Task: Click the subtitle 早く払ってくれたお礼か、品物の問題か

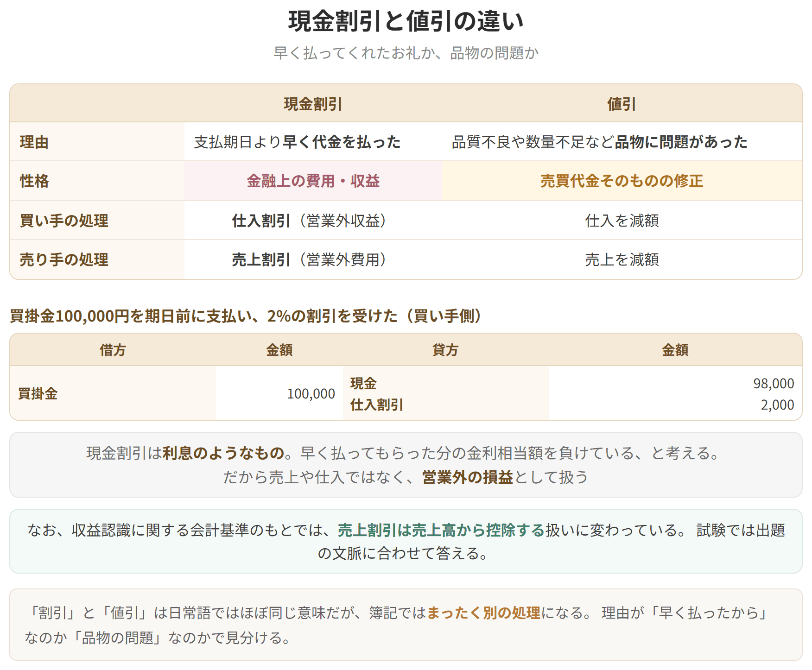Action: point(406,53)
